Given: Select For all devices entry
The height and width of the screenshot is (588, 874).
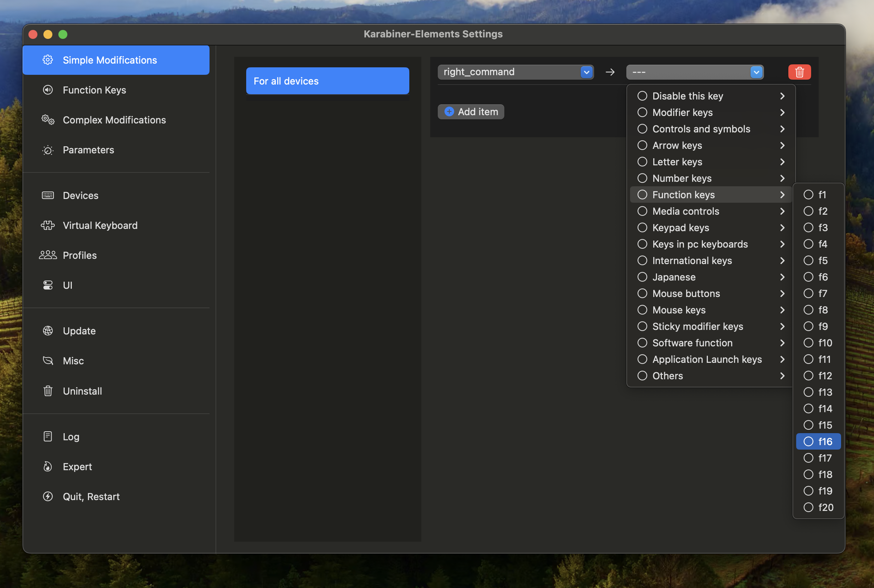Looking at the screenshot, I should click(x=327, y=81).
